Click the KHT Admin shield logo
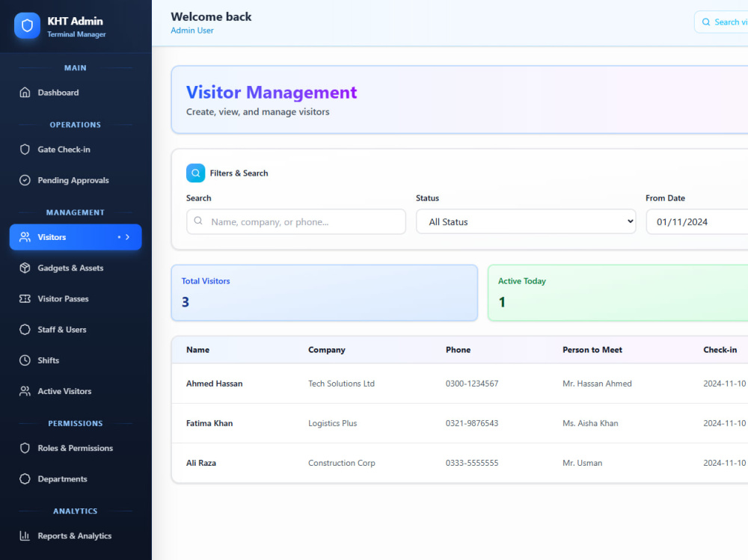This screenshot has height=560, width=748. [x=27, y=25]
